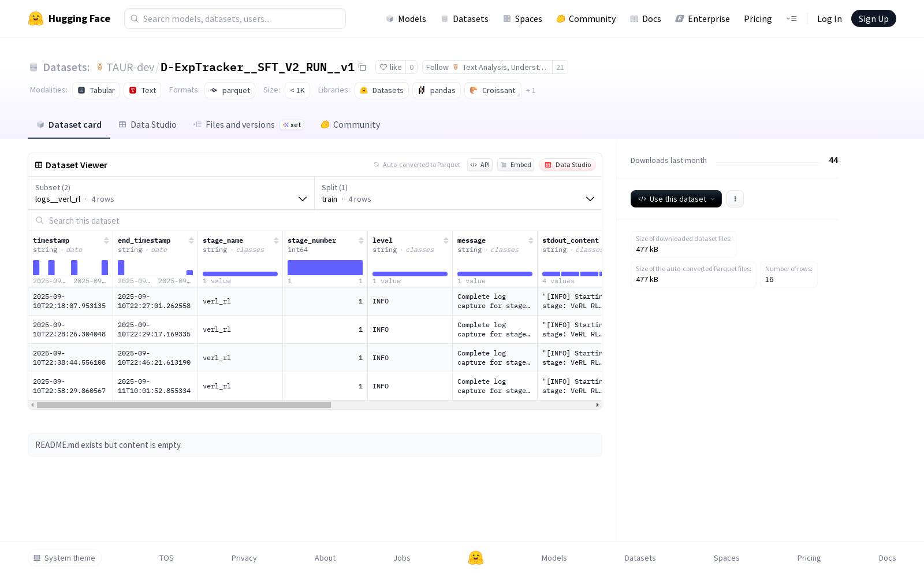This screenshot has width=924, height=578.
Task: Open the TAUR-dev organization link
Action: (x=130, y=67)
